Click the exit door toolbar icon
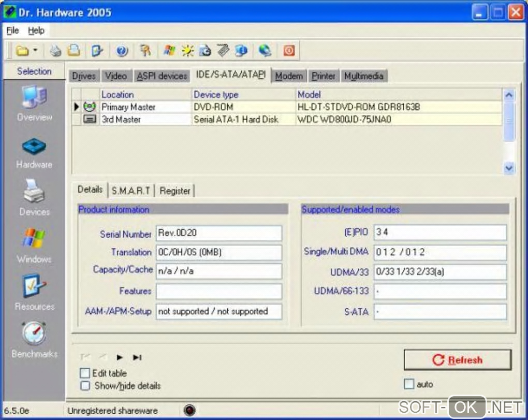 pos(97,51)
